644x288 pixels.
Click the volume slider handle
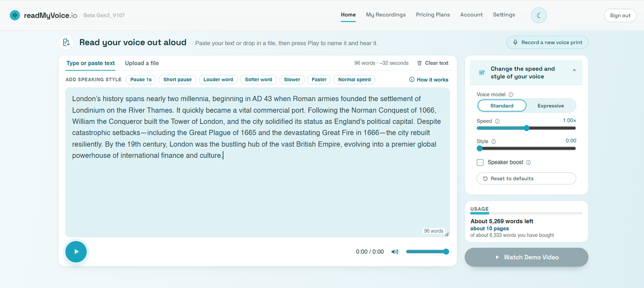coord(446,252)
